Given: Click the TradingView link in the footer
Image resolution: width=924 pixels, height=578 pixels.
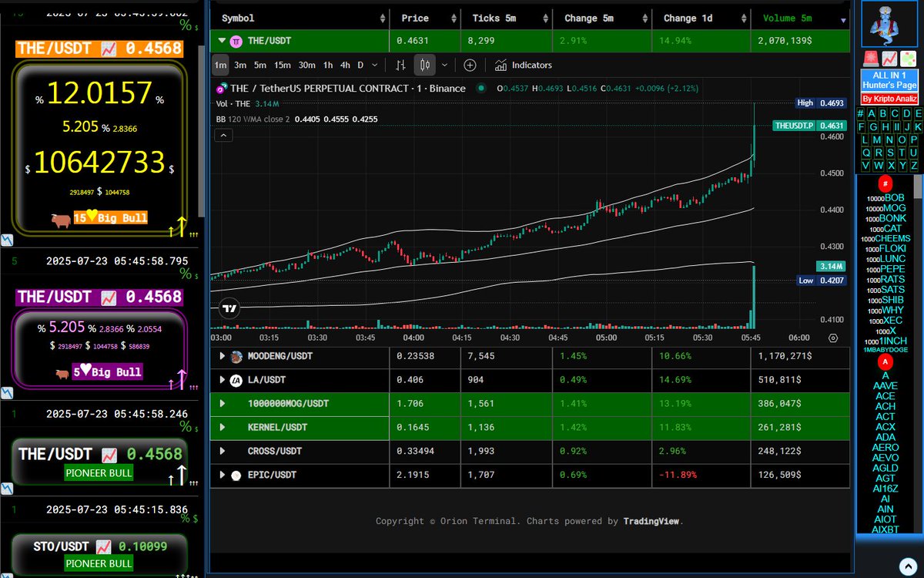Looking at the screenshot, I should [651, 521].
